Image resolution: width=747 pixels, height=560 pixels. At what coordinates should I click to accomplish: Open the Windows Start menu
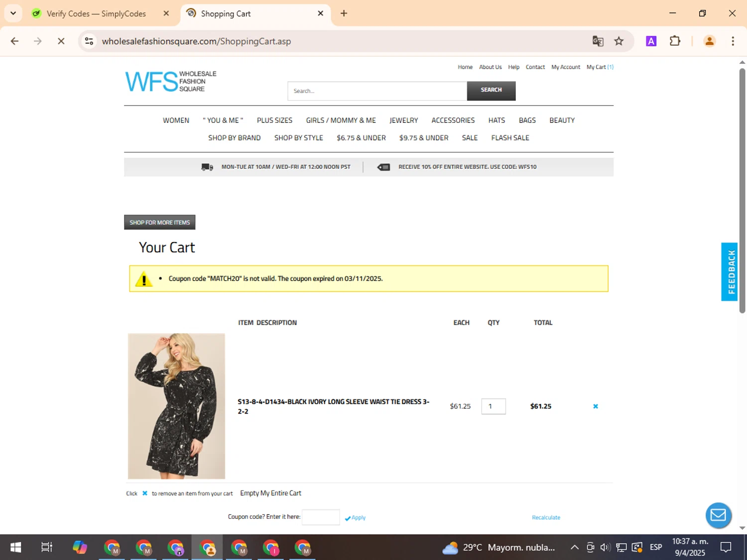click(x=15, y=548)
